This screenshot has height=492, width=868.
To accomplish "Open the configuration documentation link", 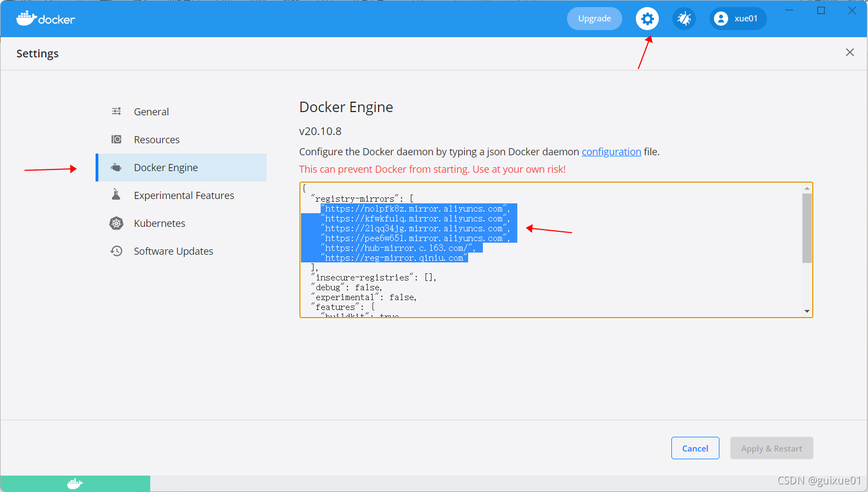I will click(611, 152).
